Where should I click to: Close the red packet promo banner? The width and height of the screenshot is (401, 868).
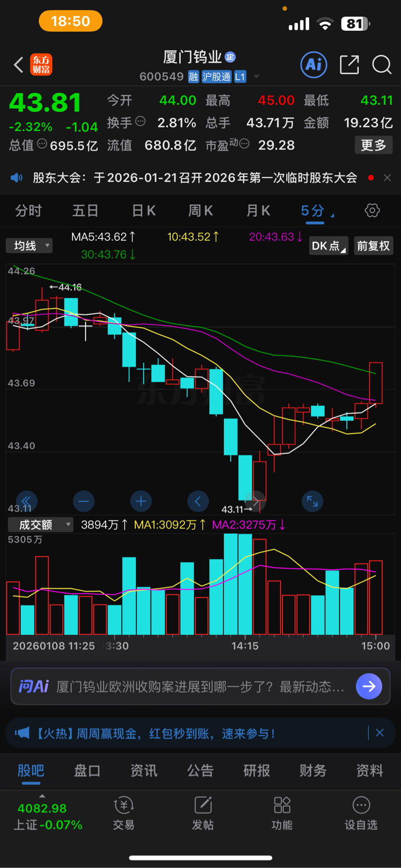point(380,733)
